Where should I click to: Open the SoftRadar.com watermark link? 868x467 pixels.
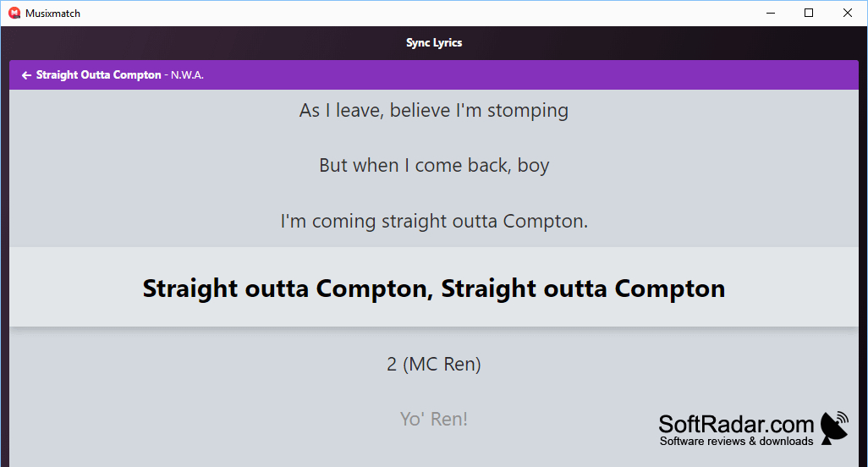coord(736,425)
